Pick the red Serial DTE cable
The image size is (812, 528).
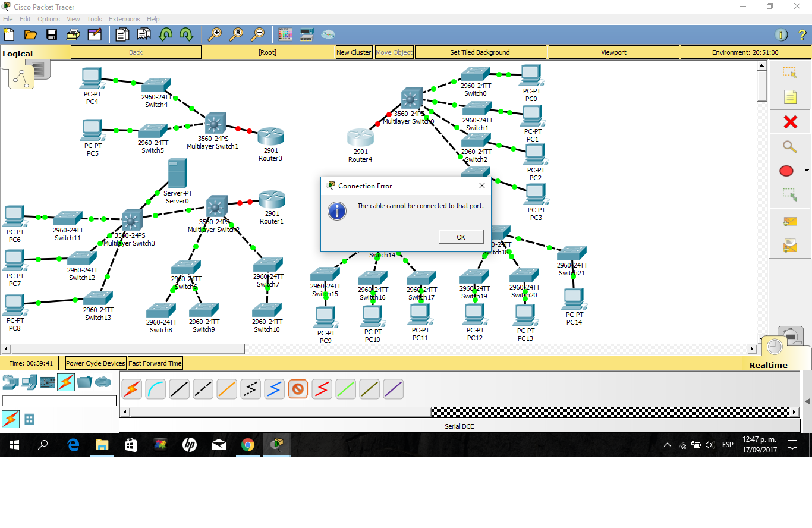[x=322, y=389]
